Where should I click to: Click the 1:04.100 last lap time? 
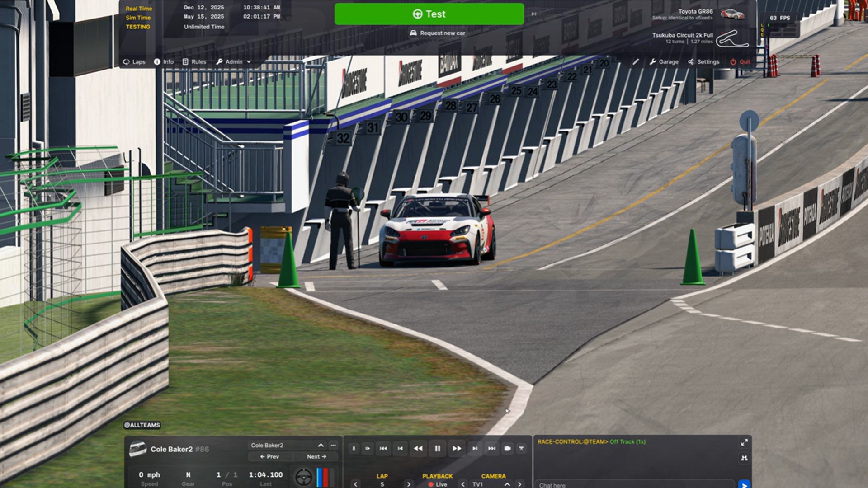coord(266,475)
